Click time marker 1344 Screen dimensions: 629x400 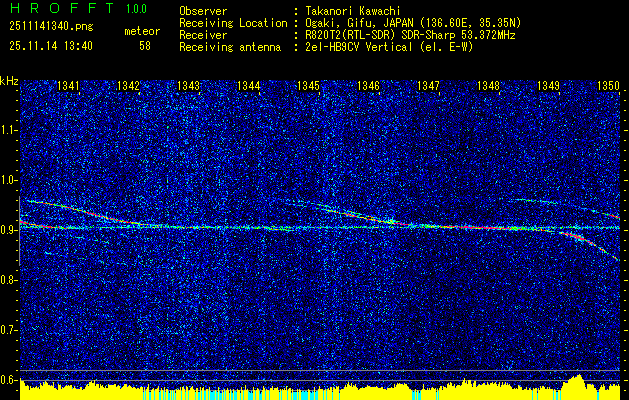[x=248, y=85]
